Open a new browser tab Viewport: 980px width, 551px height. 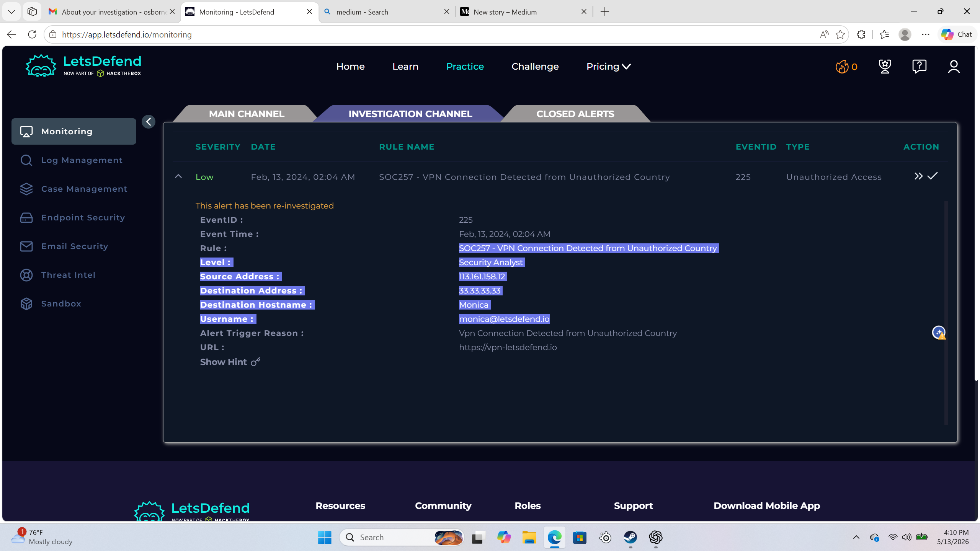point(605,12)
